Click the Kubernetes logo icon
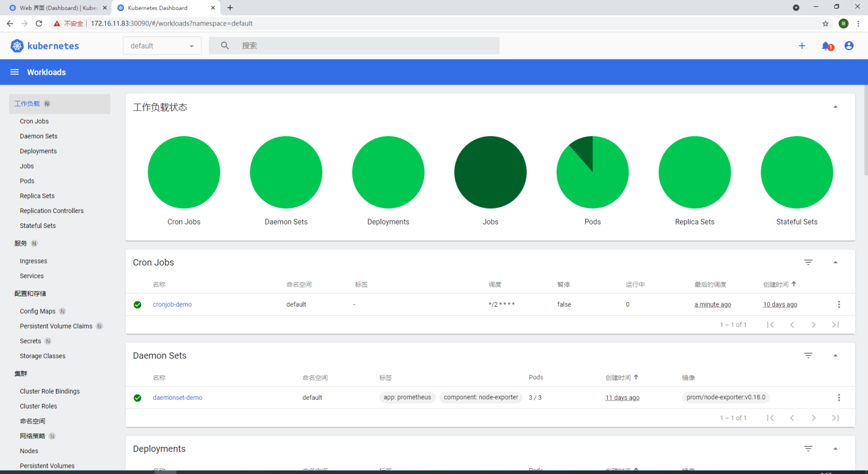Image resolution: width=868 pixels, height=474 pixels. tap(17, 46)
